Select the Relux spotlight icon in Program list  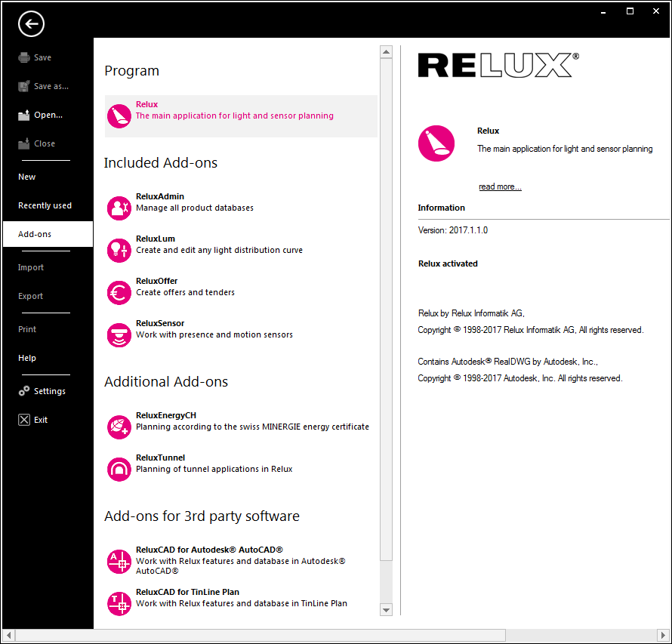(119, 116)
